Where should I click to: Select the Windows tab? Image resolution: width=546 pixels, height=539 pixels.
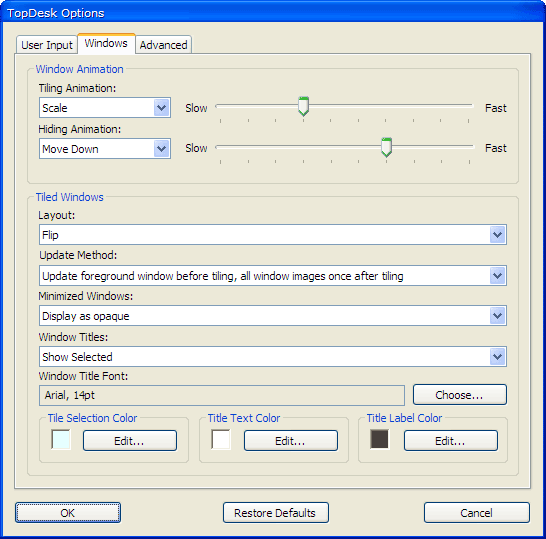pos(106,44)
